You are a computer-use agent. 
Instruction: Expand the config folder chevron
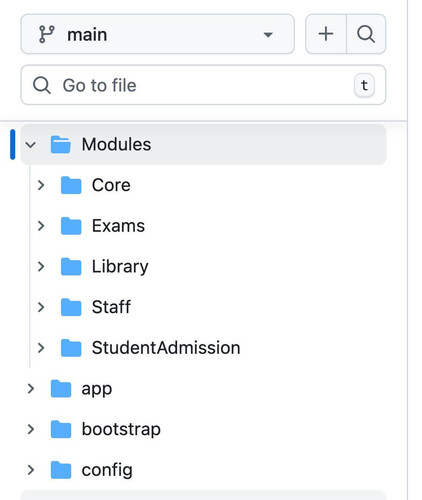tap(31, 470)
